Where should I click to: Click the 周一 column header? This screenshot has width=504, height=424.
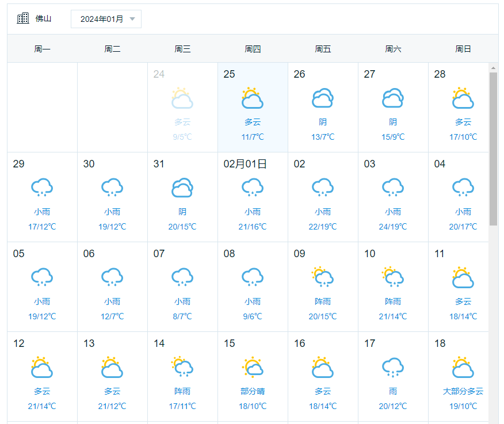point(42,49)
